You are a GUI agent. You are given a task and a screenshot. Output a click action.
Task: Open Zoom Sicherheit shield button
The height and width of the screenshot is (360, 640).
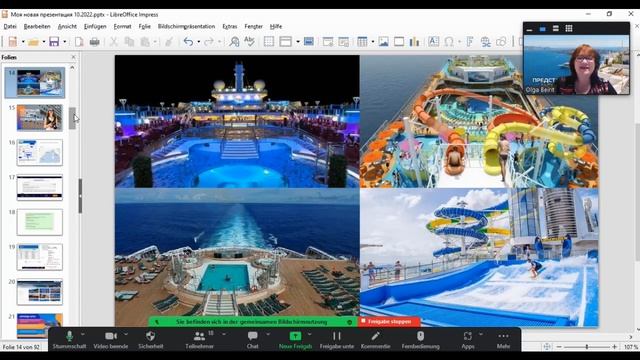tap(151, 340)
